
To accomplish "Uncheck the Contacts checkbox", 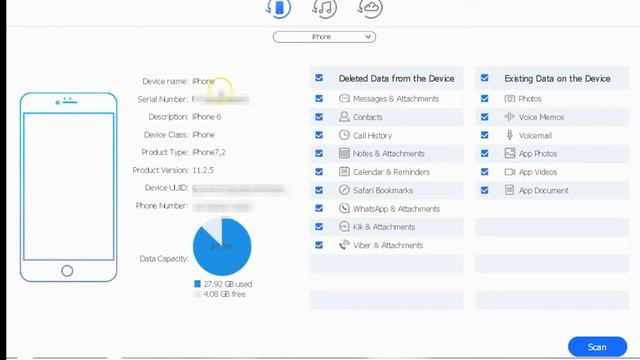I will click(x=319, y=117).
